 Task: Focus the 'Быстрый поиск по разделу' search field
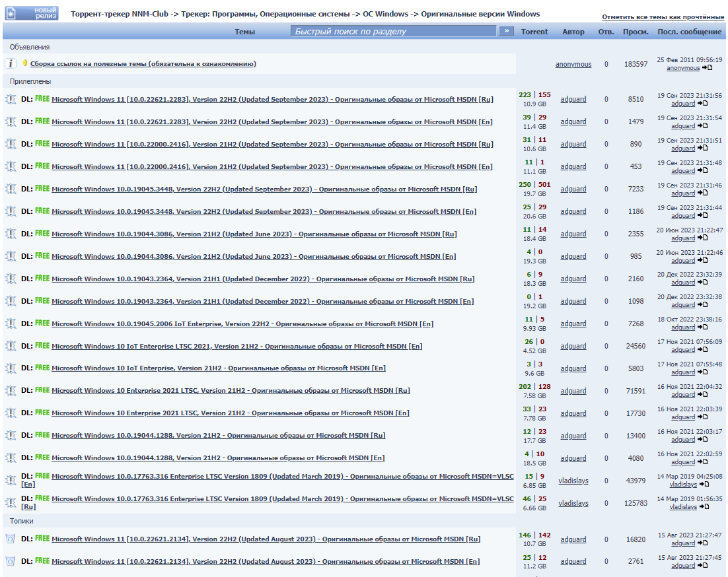[393, 31]
